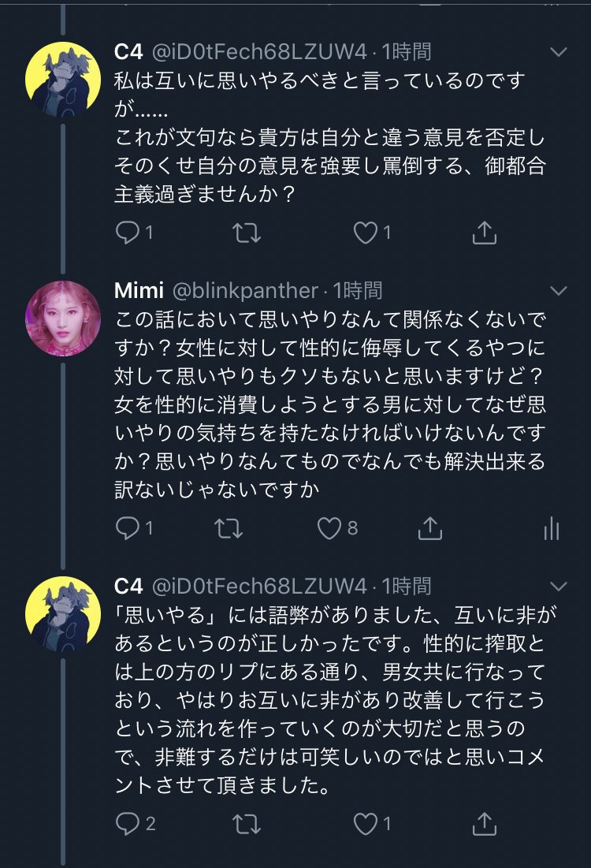Open C4's avatar on the last tweet
This screenshot has width=591, height=868.
click(63, 613)
